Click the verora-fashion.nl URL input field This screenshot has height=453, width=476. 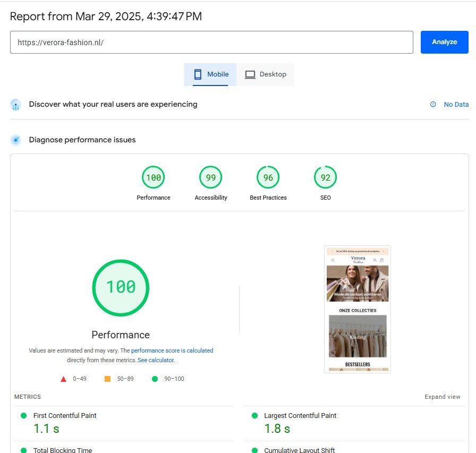pos(212,42)
